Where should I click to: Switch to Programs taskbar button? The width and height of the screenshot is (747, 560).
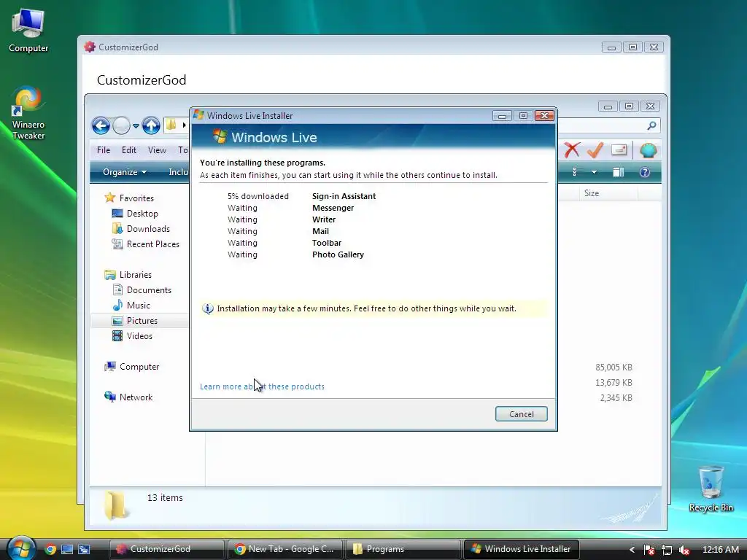[x=403, y=549]
